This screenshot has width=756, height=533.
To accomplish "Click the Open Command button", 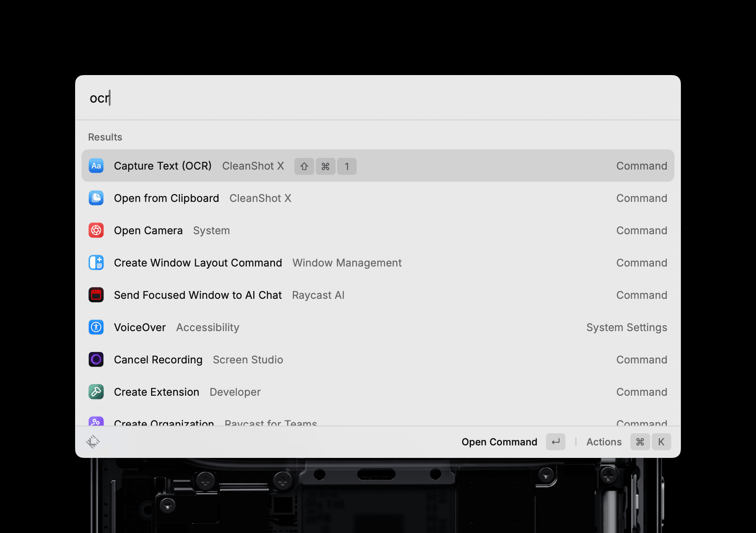I will pos(513,442).
